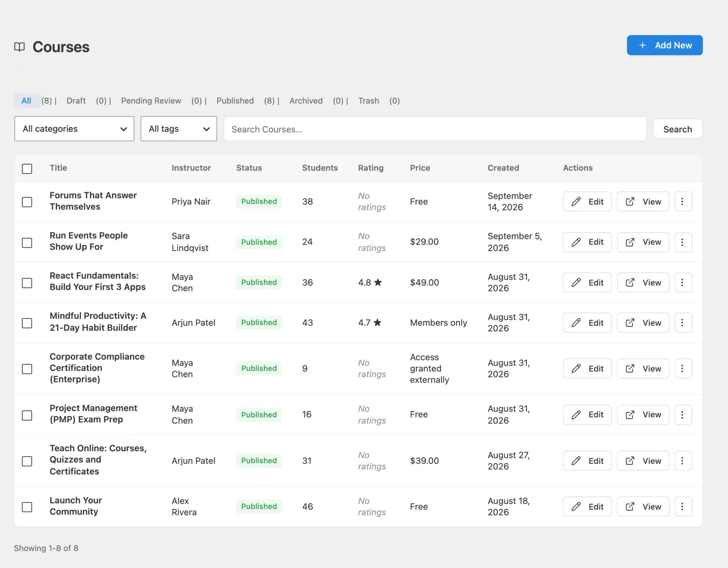
Task: Tick the React Fundamentals row checkbox
Action: click(x=27, y=283)
